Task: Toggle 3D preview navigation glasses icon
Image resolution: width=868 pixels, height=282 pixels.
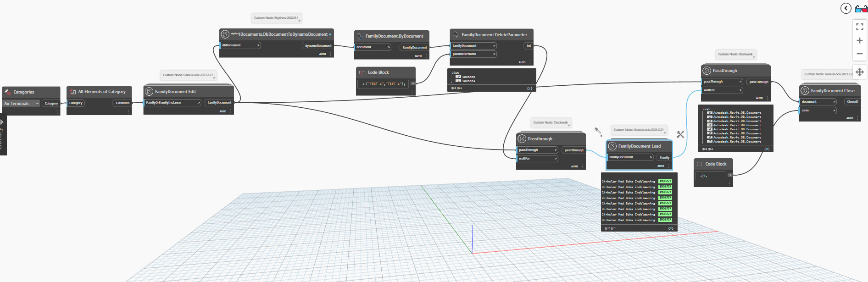Action: point(861,8)
